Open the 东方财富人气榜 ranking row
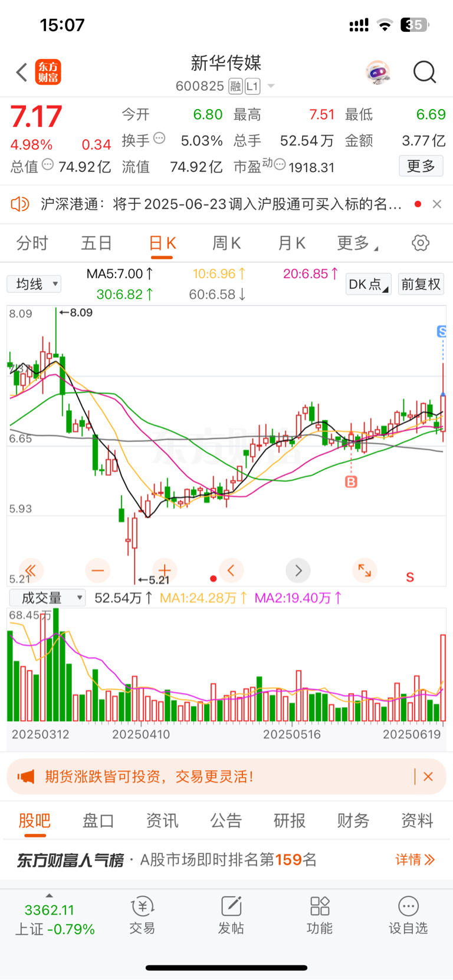Image resolution: width=453 pixels, height=980 pixels. [226, 860]
